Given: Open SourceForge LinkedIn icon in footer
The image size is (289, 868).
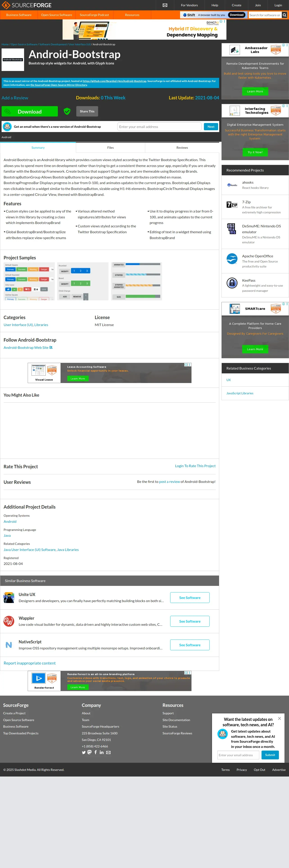Looking at the screenshot, I should 102,752.
